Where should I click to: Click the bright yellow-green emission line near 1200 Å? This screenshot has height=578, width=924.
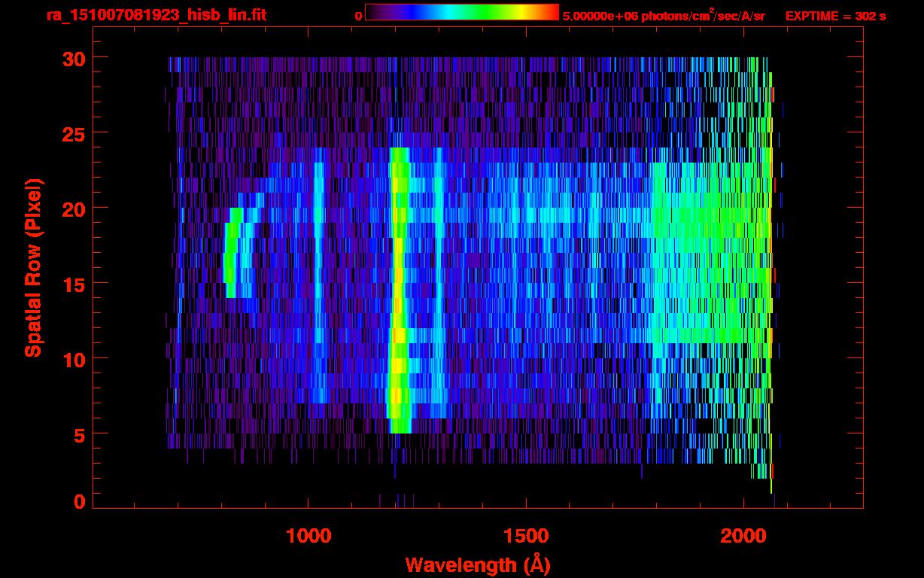399,291
